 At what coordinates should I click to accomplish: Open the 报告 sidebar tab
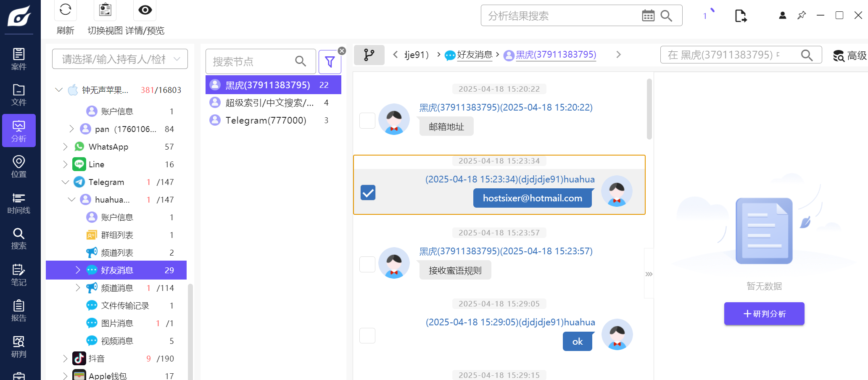[18, 311]
